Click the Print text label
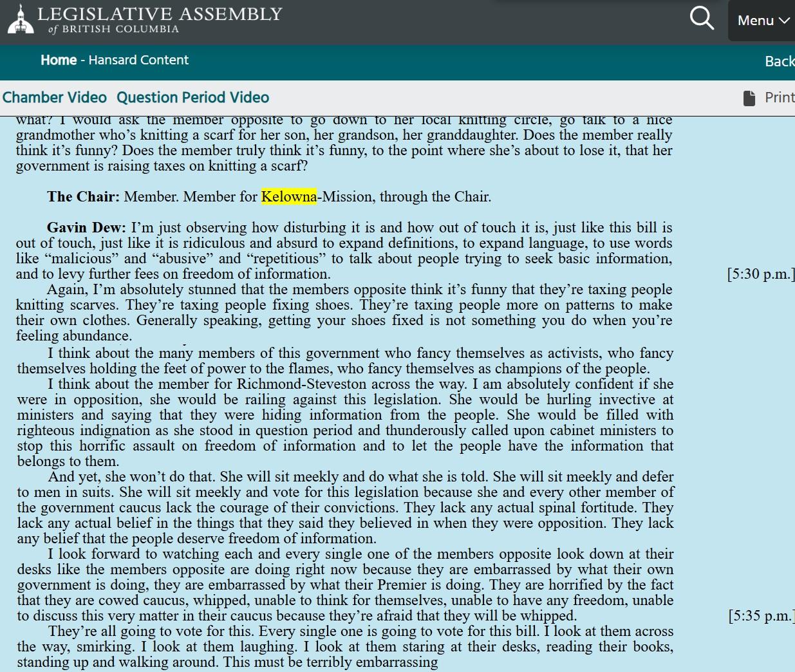 tap(779, 98)
